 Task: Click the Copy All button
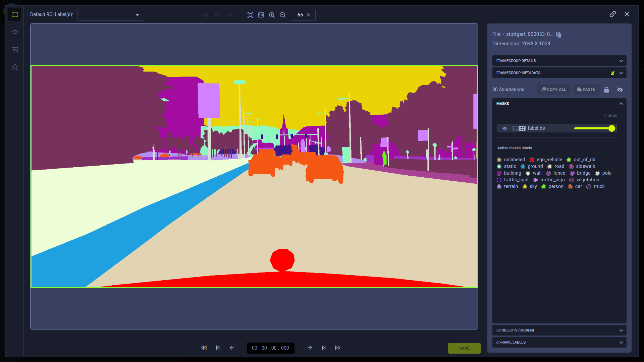tap(553, 89)
